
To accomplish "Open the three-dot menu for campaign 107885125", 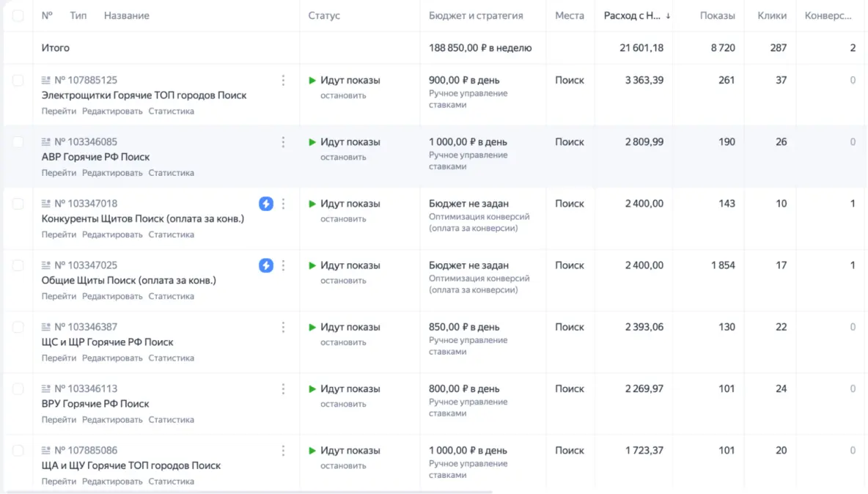I will click(283, 81).
